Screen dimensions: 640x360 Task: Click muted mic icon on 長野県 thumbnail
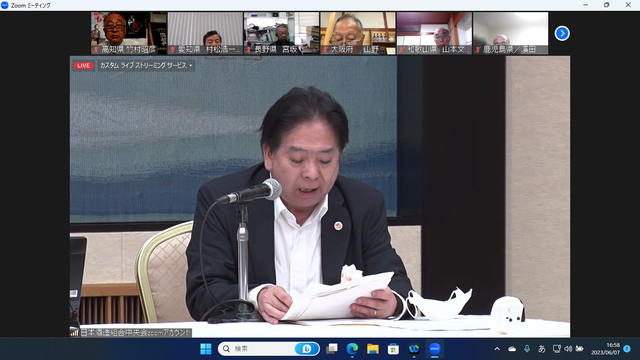[249, 50]
